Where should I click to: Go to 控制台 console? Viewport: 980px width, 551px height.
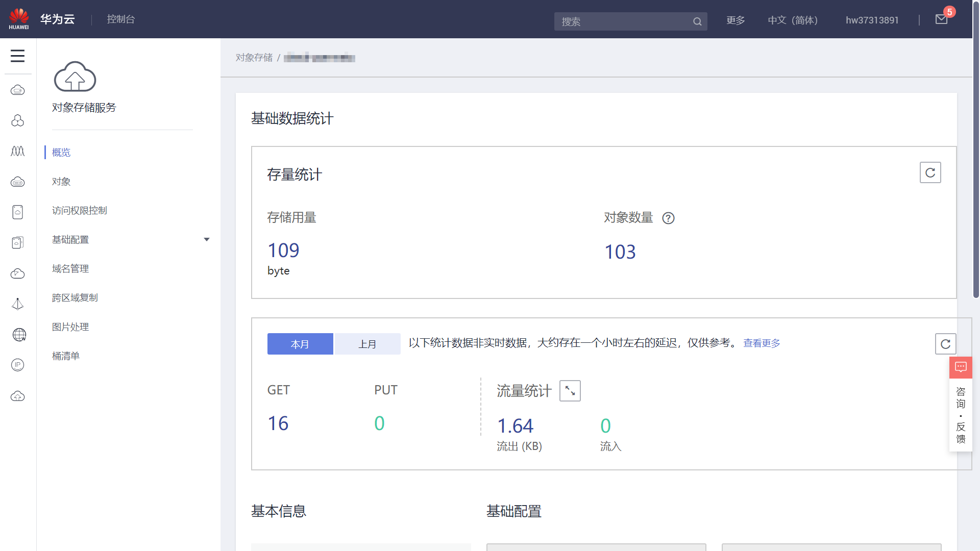(120, 19)
